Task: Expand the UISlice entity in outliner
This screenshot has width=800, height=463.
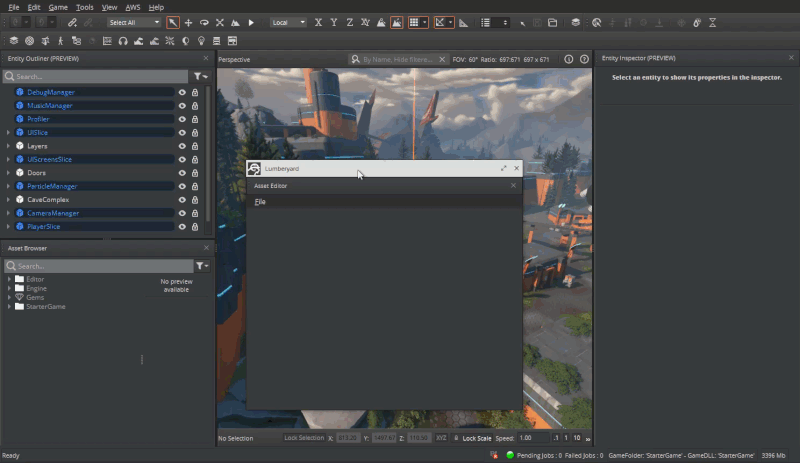Action: pos(8,132)
